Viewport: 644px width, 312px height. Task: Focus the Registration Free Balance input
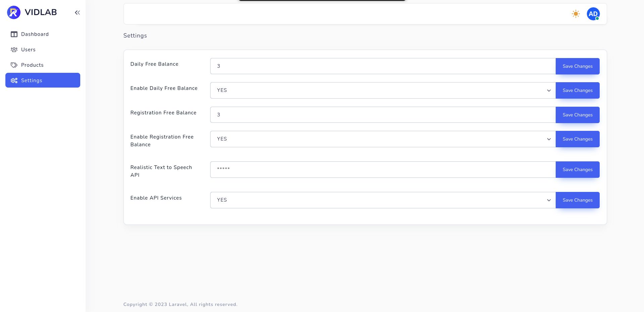(x=383, y=115)
